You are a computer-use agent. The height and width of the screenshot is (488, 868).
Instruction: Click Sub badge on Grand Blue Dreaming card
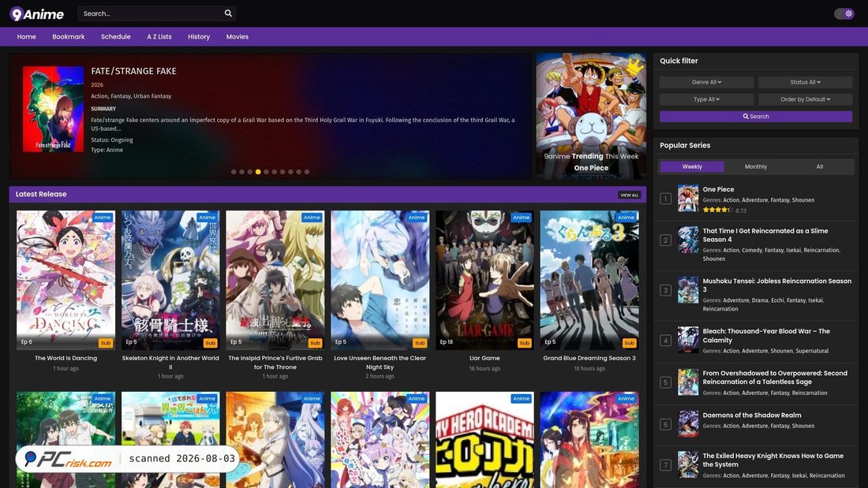629,343
